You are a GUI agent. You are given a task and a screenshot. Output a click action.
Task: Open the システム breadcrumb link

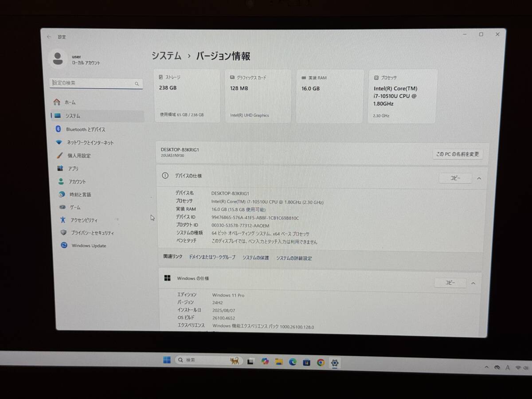tap(168, 56)
